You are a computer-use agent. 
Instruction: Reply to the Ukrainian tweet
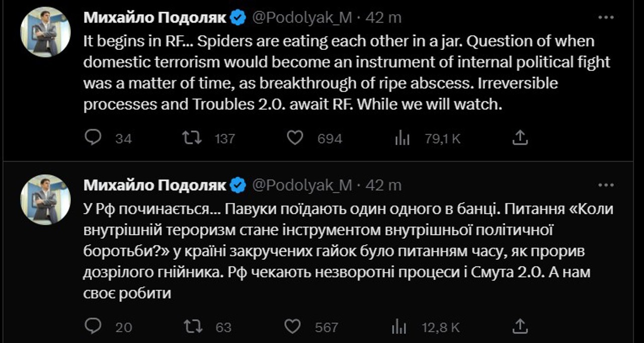(x=93, y=327)
